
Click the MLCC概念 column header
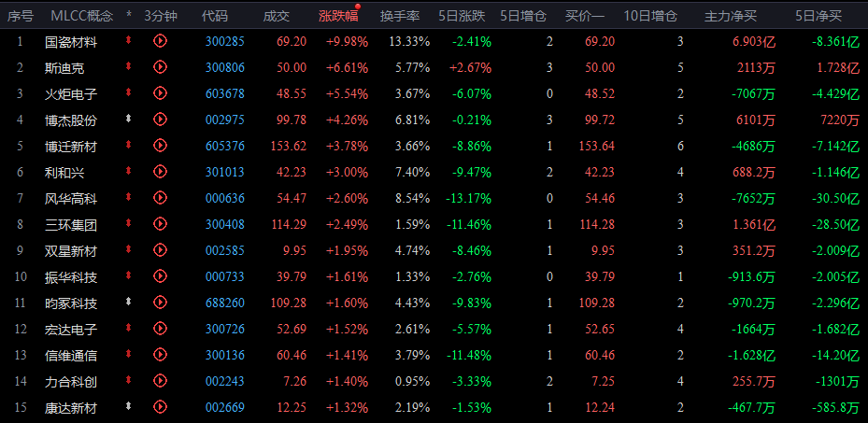tap(82, 16)
